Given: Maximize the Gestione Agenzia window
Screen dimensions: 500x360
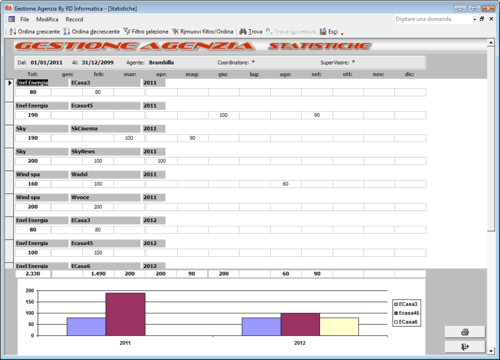Looking at the screenshot, I should (473, 8).
